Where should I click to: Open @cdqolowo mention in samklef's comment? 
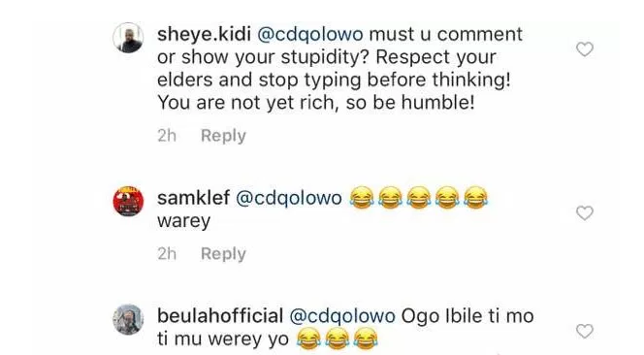tap(289, 199)
